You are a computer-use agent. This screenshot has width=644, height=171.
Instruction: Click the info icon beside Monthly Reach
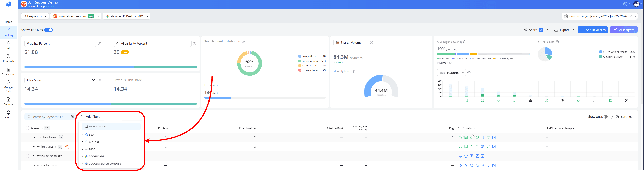click(353, 71)
